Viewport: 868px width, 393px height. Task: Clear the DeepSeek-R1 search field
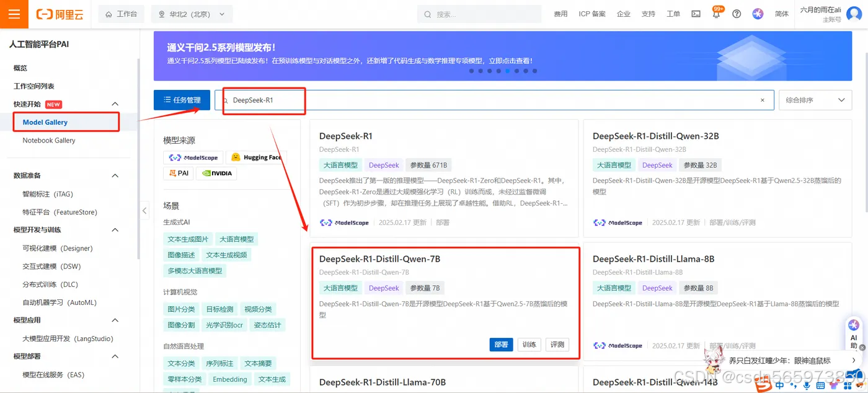coord(762,100)
